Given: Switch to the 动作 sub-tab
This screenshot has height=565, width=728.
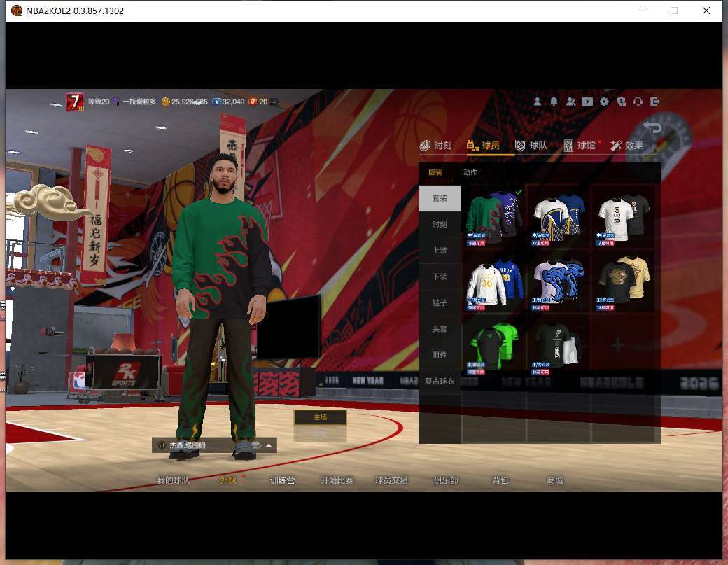Looking at the screenshot, I should [470, 172].
